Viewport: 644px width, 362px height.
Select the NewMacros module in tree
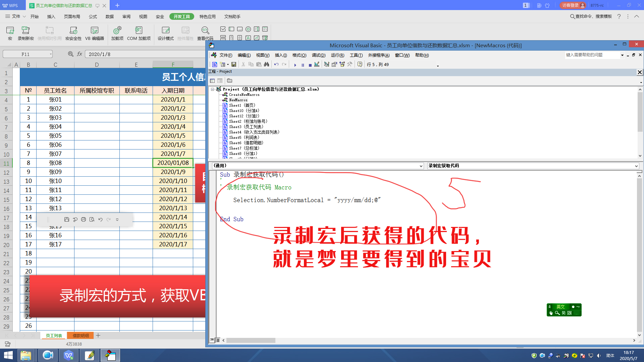(238, 100)
